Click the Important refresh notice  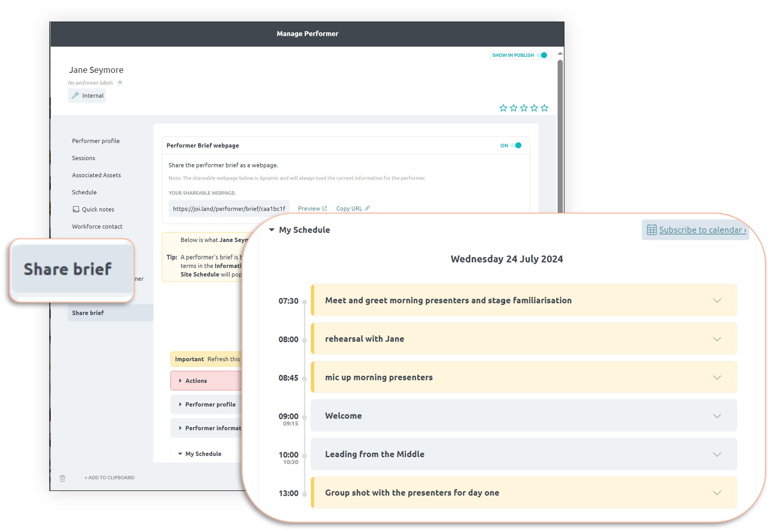click(x=206, y=359)
